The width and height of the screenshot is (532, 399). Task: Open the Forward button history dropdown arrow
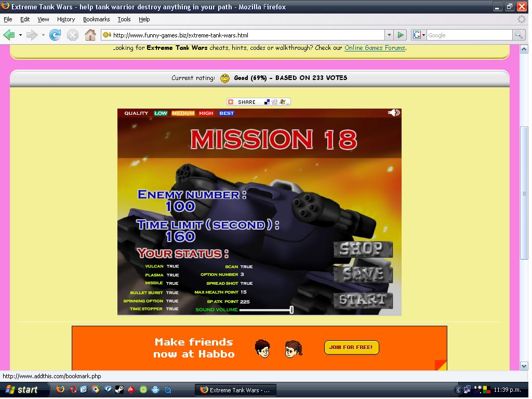[43, 35]
